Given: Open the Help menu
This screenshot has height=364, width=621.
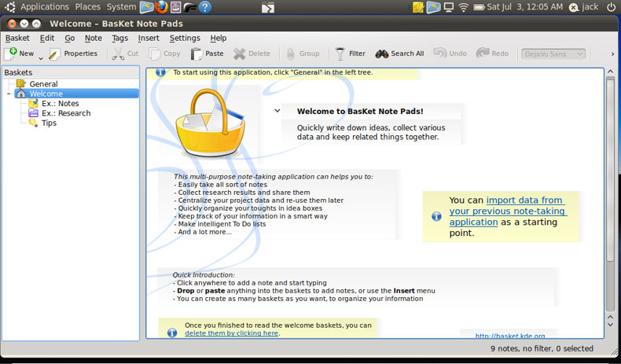Looking at the screenshot, I should coord(219,38).
